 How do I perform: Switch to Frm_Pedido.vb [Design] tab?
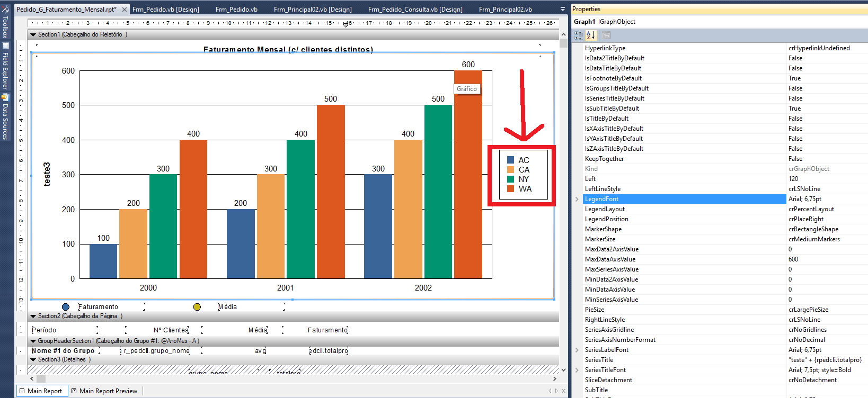[x=166, y=10]
